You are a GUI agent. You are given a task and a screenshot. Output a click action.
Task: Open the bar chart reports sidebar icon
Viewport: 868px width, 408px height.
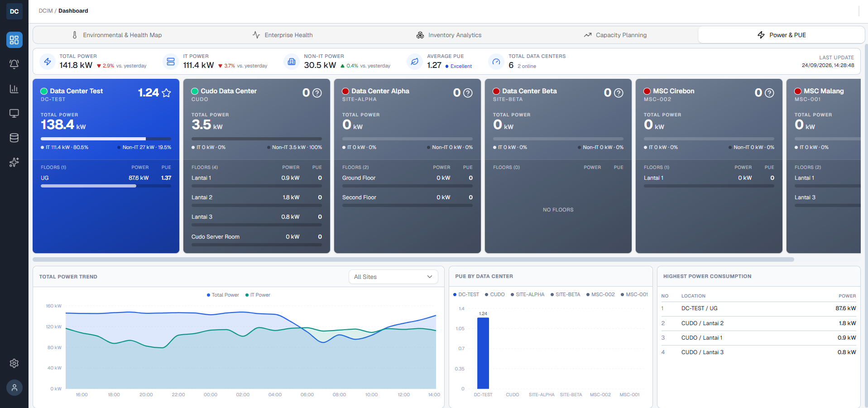point(14,89)
